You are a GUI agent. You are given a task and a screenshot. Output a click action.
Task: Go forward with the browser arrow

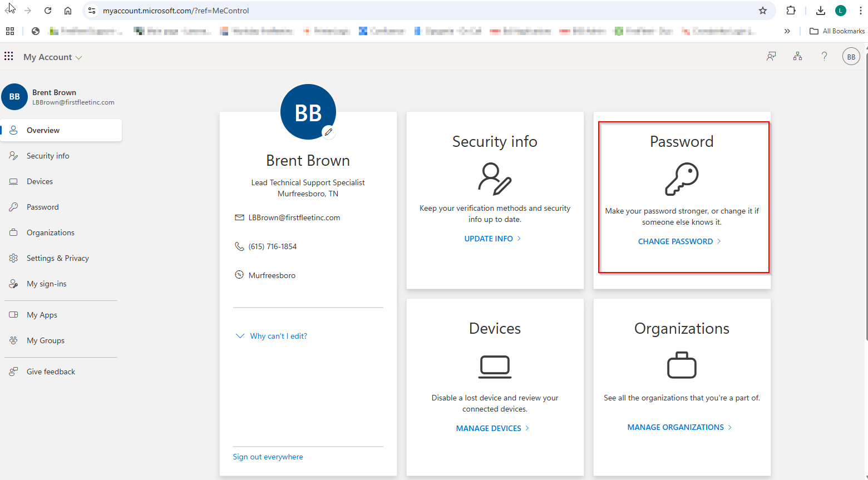[28, 11]
